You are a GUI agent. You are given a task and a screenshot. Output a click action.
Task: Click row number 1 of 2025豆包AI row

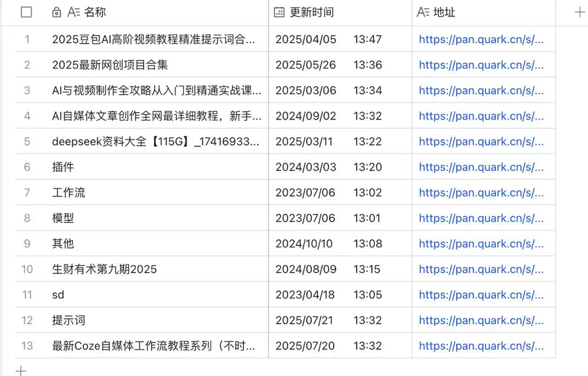pos(27,40)
